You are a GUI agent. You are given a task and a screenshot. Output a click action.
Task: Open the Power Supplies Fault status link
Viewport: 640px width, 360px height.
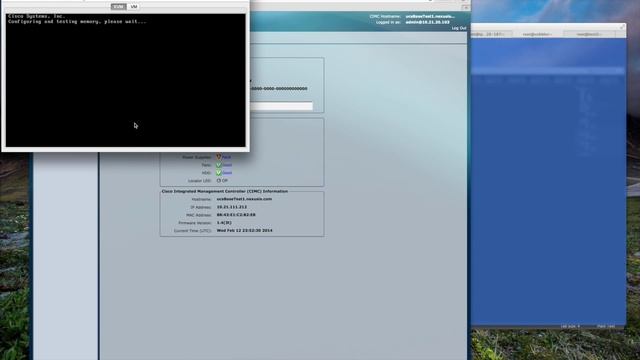(x=227, y=157)
